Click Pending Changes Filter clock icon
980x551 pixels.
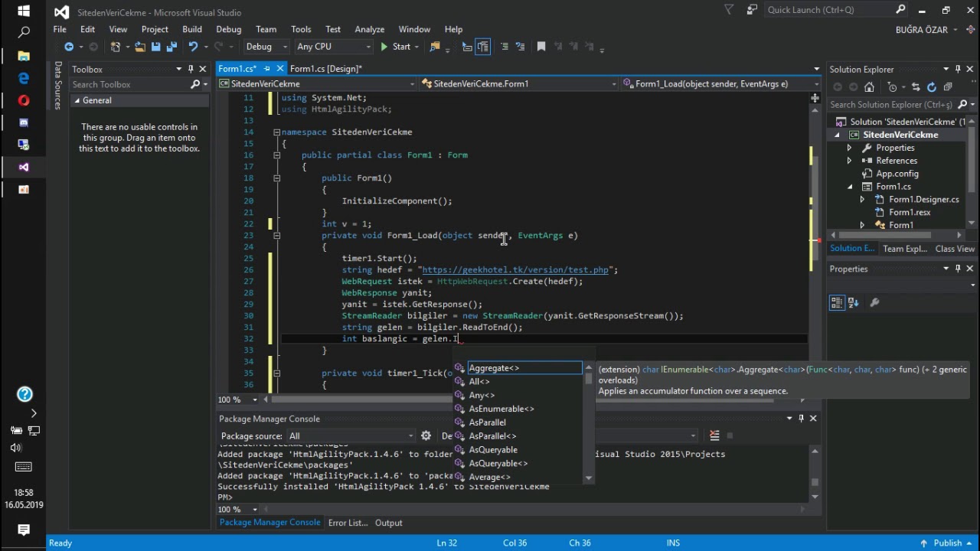(x=893, y=87)
